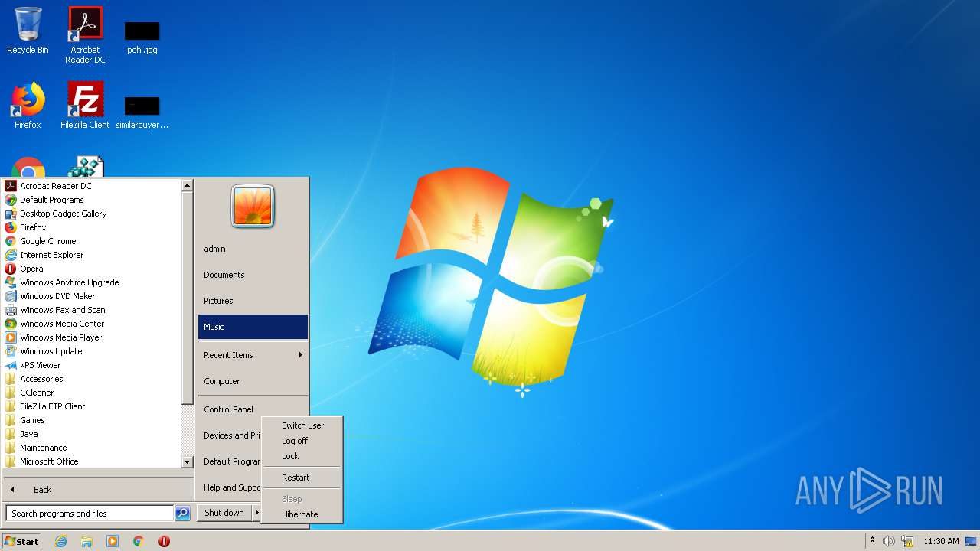This screenshot has height=551, width=980.
Task: Choose Lock from power menu
Action: point(302,456)
